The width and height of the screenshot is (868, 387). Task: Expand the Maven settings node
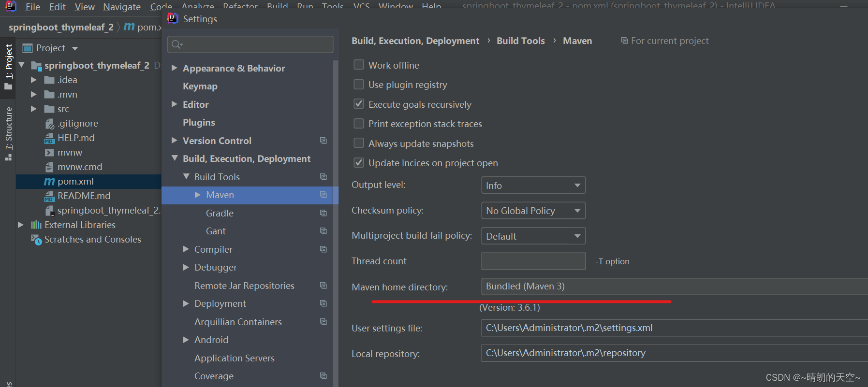pos(198,195)
